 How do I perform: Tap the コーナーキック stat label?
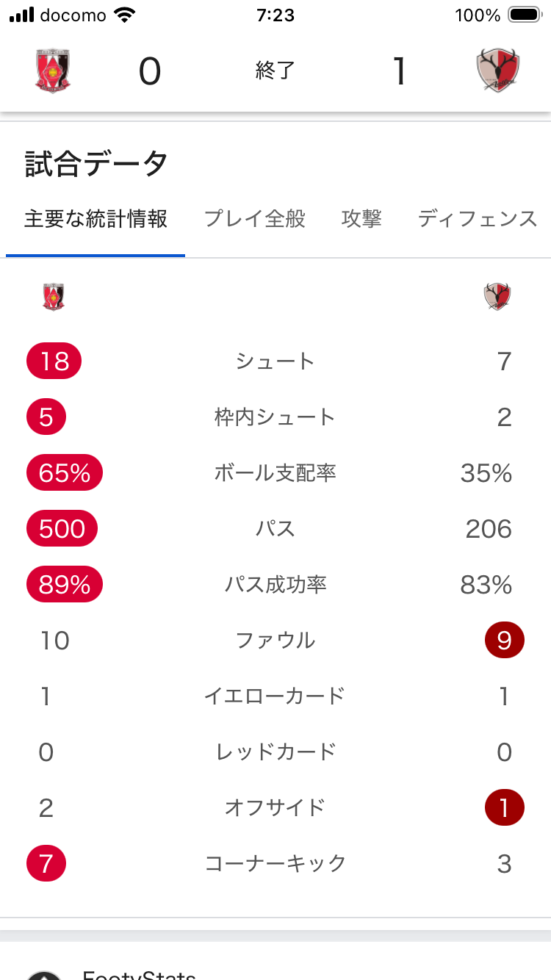pos(275,863)
